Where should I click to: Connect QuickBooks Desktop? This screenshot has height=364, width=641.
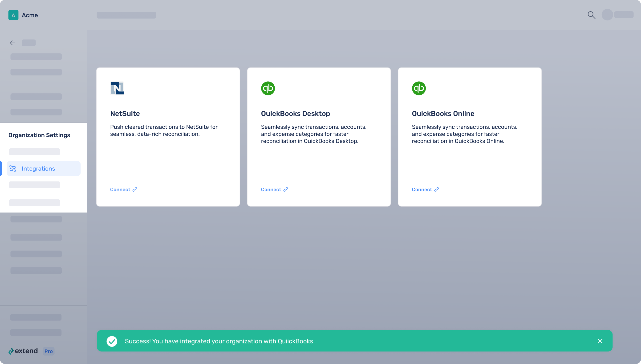point(271,189)
